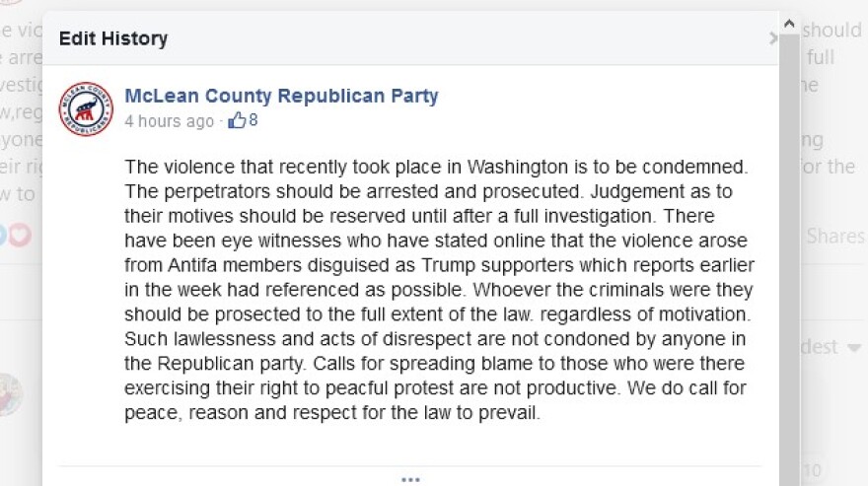
Task: Click the McLean County Republicans logo avatar
Action: click(x=86, y=108)
